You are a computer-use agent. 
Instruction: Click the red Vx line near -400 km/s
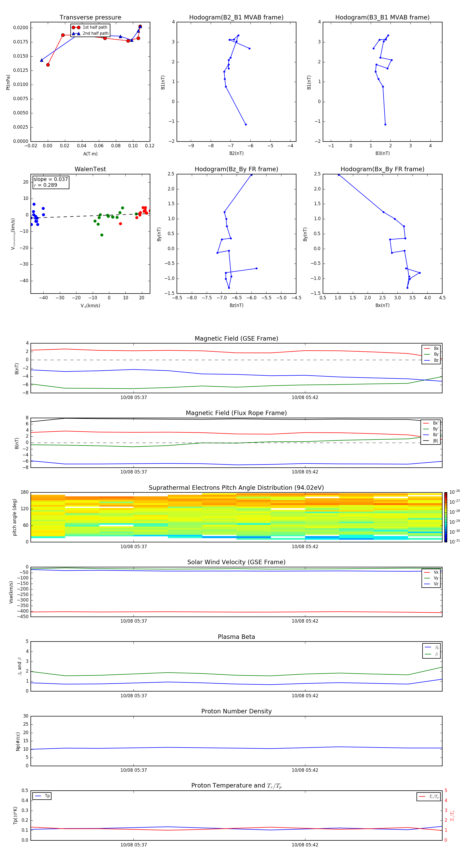tap(236, 612)
